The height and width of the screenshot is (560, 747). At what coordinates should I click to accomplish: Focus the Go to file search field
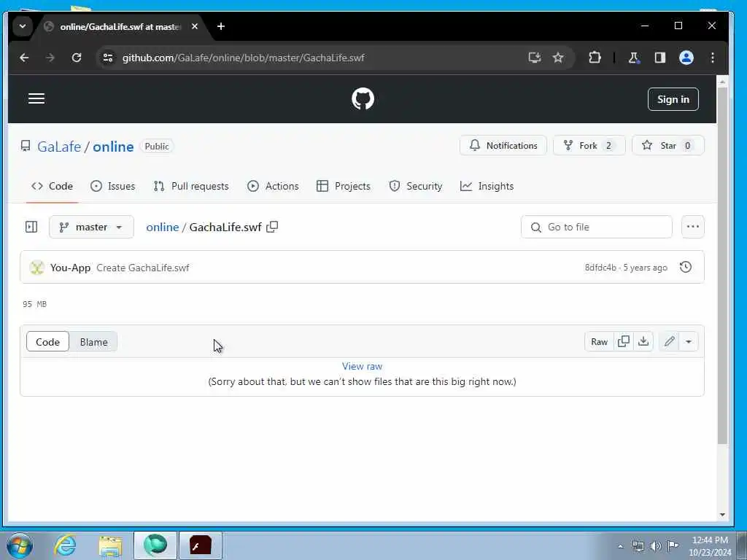click(x=597, y=227)
